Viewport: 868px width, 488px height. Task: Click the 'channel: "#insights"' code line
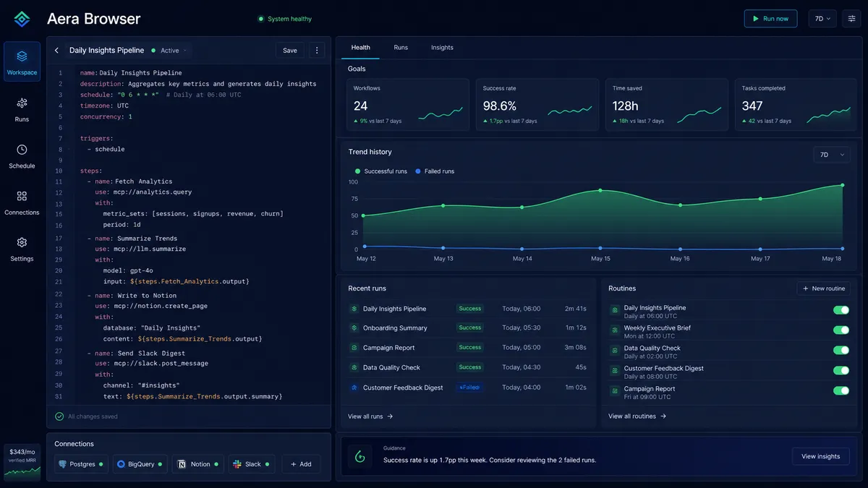[142, 385]
